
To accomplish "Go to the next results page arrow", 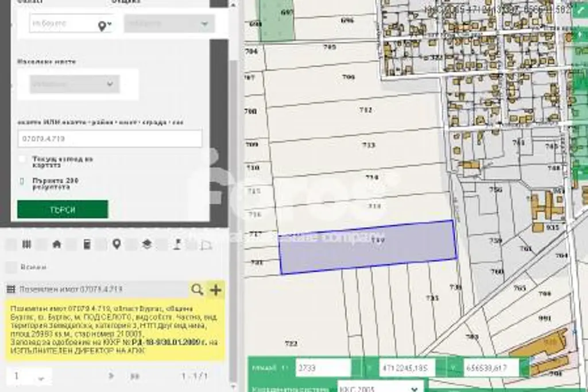I will [x=111, y=376].
